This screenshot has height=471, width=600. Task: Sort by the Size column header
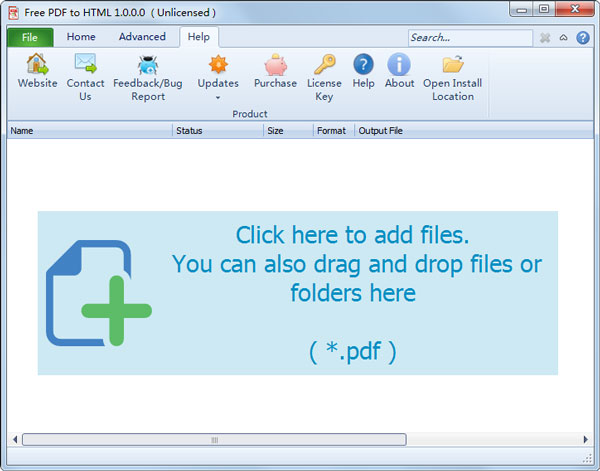[x=288, y=131]
